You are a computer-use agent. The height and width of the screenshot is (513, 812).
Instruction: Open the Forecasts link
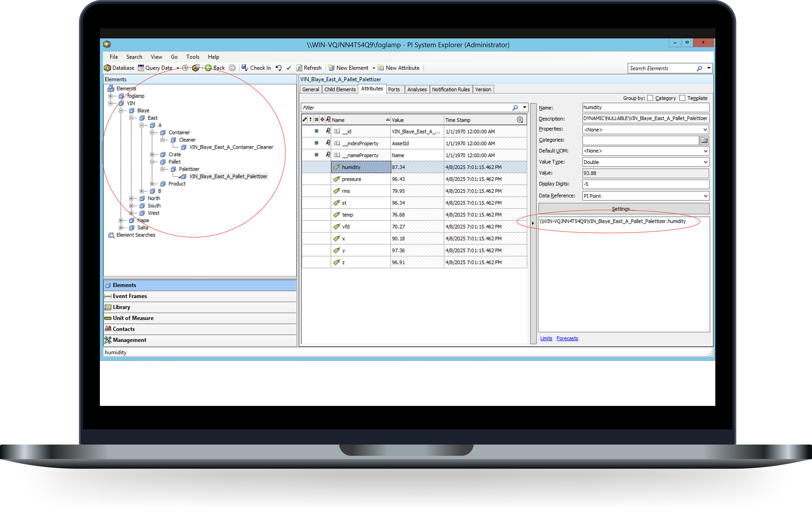567,338
